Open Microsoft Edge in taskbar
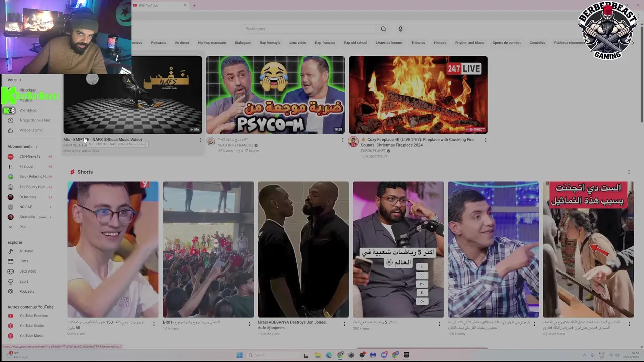Image resolution: width=644 pixels, height=362 pixels. (x=329, y=355)
